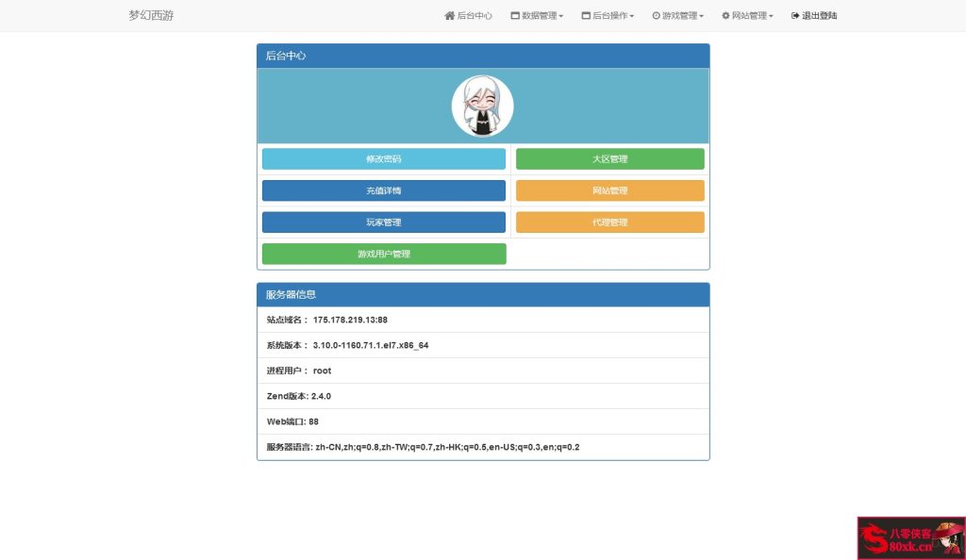
Task: Click the 梦幻西游 site title
Action: click(150, 15)
